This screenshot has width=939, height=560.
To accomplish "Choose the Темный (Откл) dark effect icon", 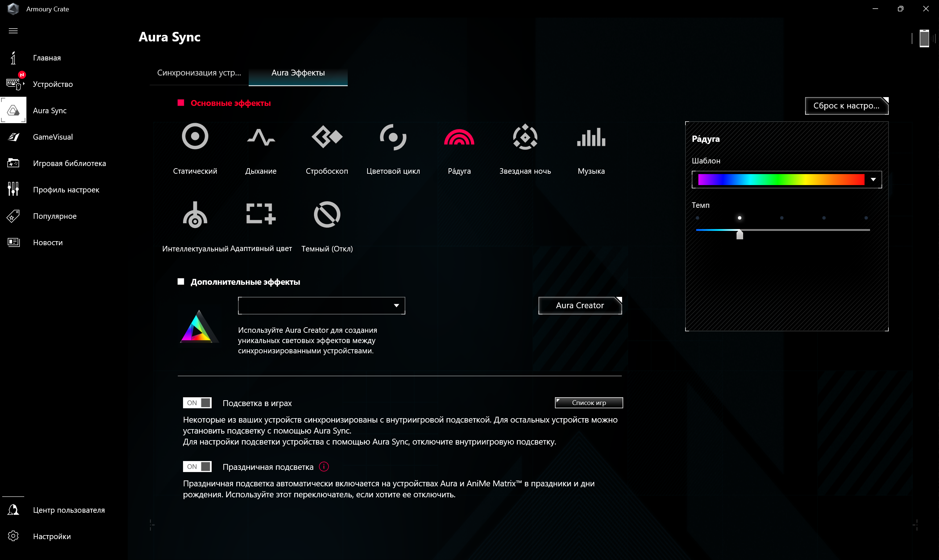I will tap(327, 214).
